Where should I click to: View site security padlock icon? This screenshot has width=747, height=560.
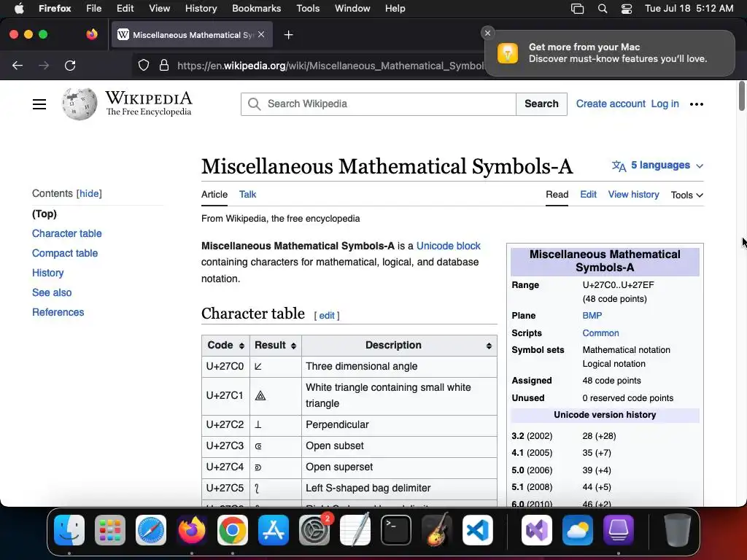[x=164, y=65]
